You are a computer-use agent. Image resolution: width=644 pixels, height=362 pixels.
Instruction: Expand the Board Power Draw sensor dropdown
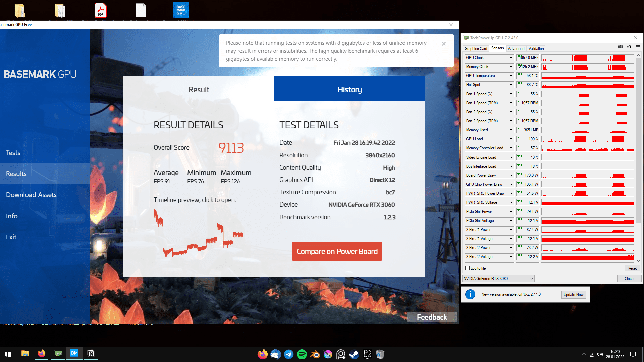(511, 175)
